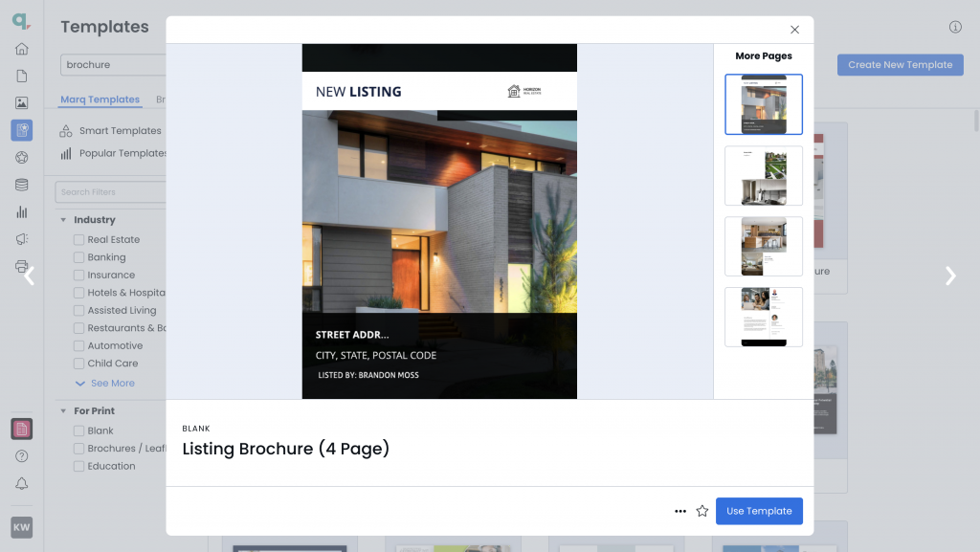
Task: Click the info icon in the top right
Action: pyautogui.click(x=954, y=27)
